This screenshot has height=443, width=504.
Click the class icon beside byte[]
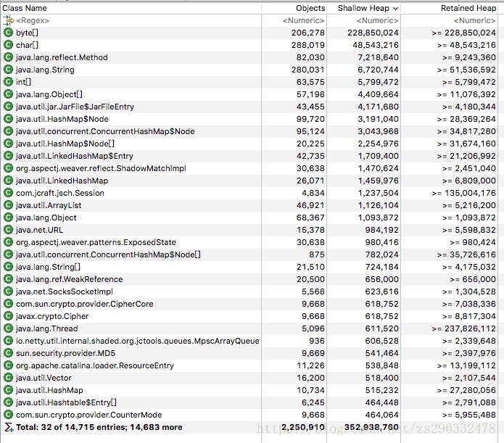coord(8,33)
